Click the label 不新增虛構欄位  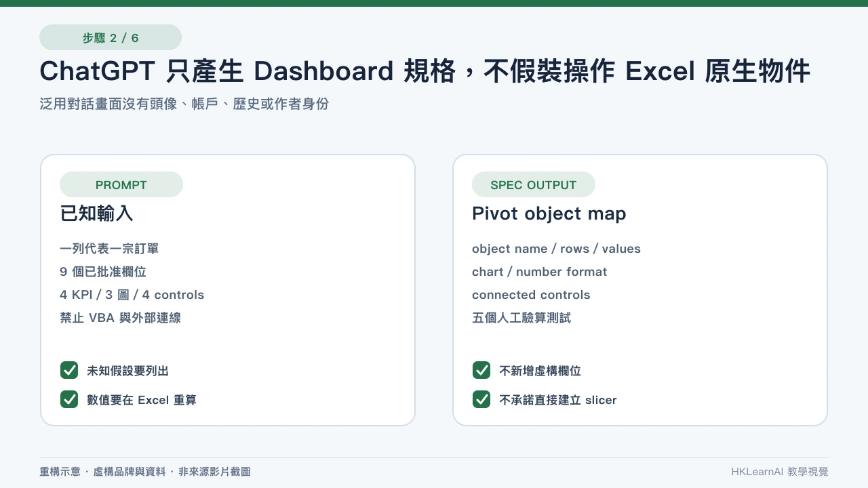540,371
